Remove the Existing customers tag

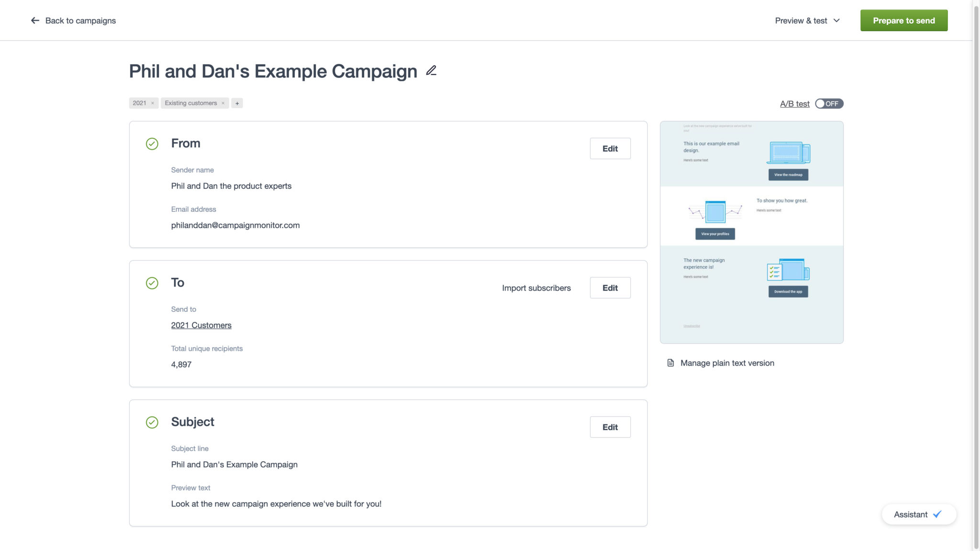coord(223,103)
